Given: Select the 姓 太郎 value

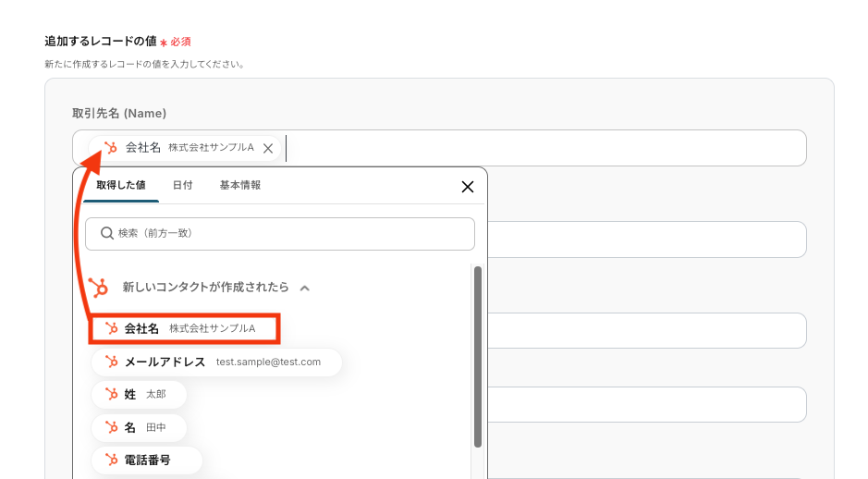Looking at the screenshot, I should pyautogui.click(x=139, y=394).
